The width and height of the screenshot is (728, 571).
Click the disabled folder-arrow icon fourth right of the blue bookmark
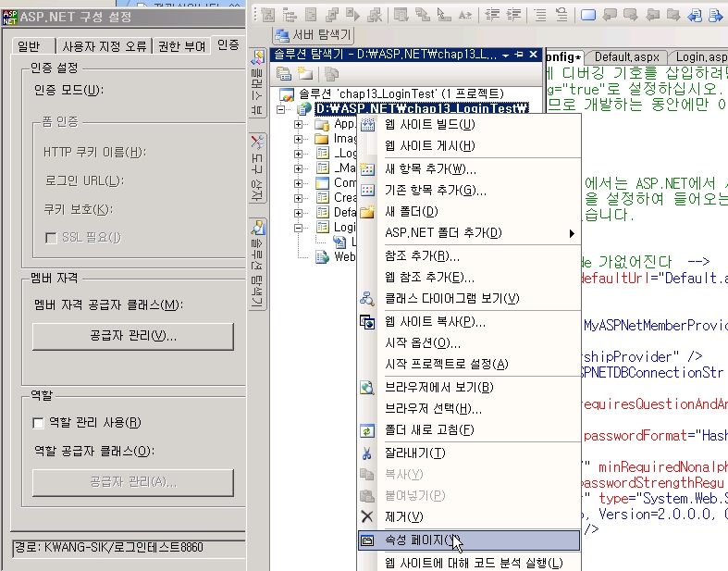click(x=673, y=15)
